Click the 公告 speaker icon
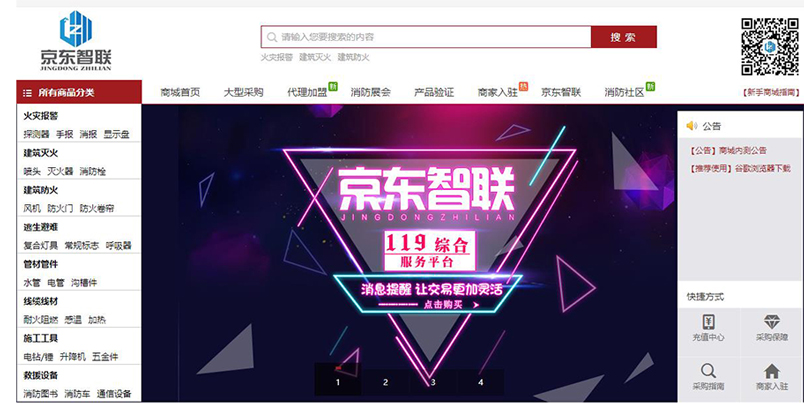804x403 pixels. click(692, 126)
